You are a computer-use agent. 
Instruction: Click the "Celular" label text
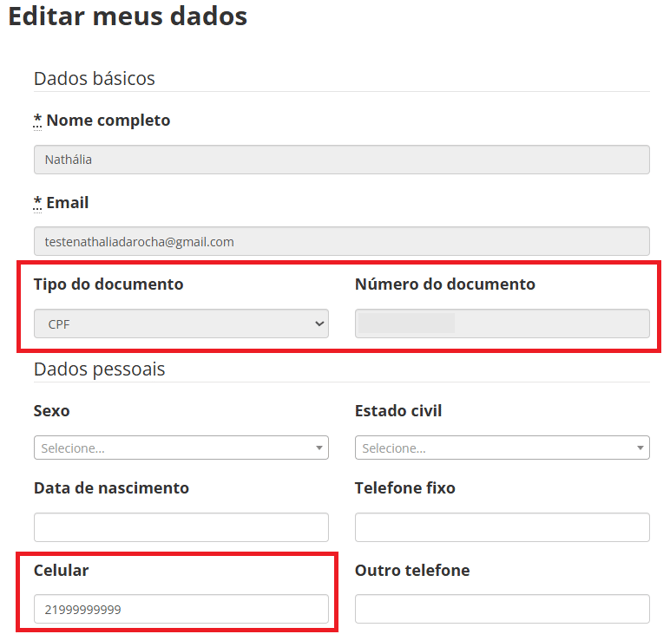(x=61, y=570)
